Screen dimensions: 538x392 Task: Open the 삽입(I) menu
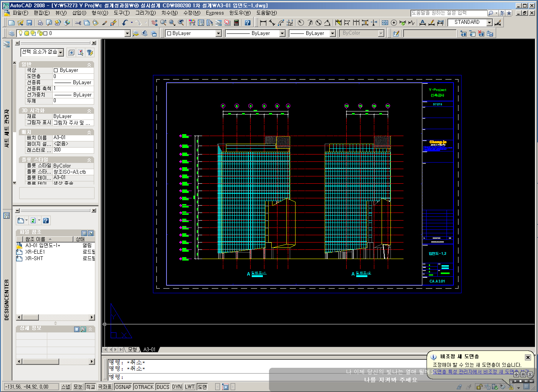79,13
